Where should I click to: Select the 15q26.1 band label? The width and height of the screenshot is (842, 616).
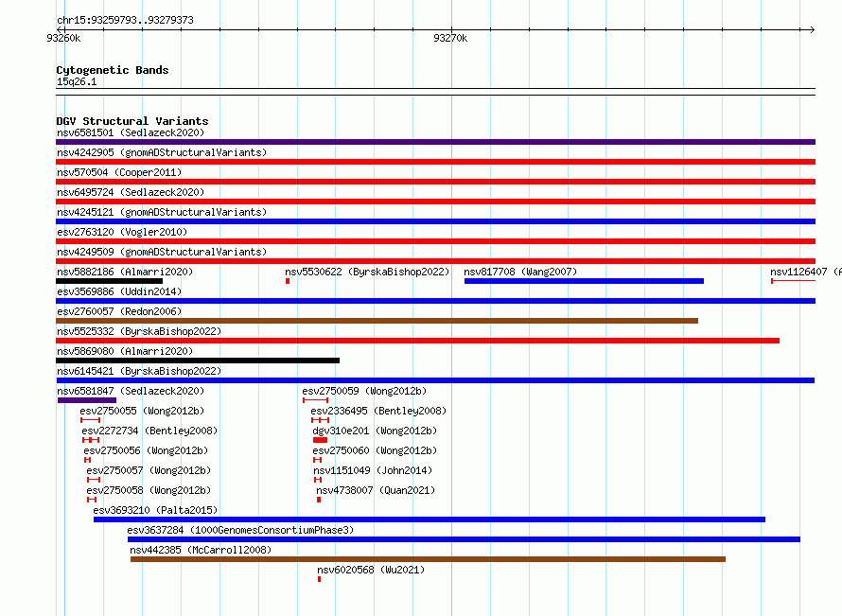pyautogui.click(x=77, y=81)
